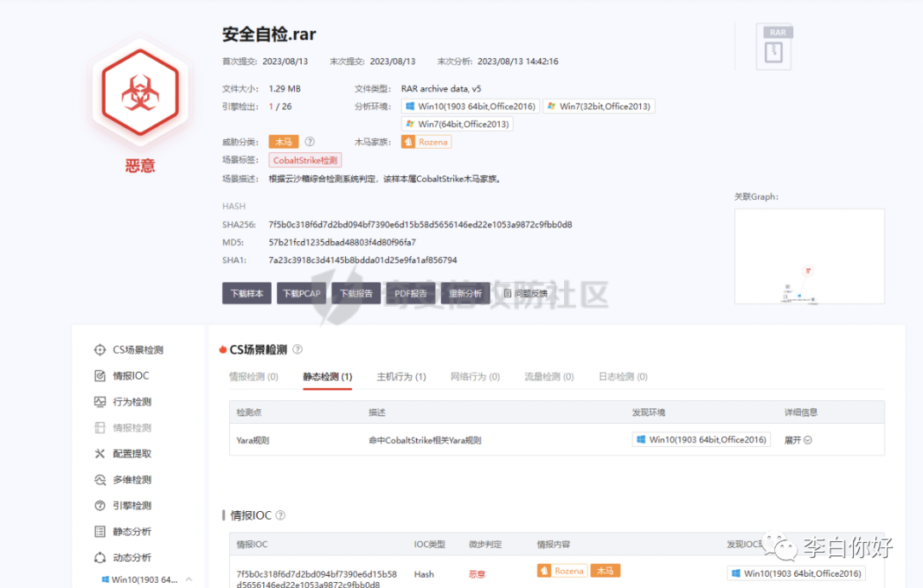Open the 网络行为 (0) tab
The width and height of the screenshot is (923, 588).
(475, 377)
